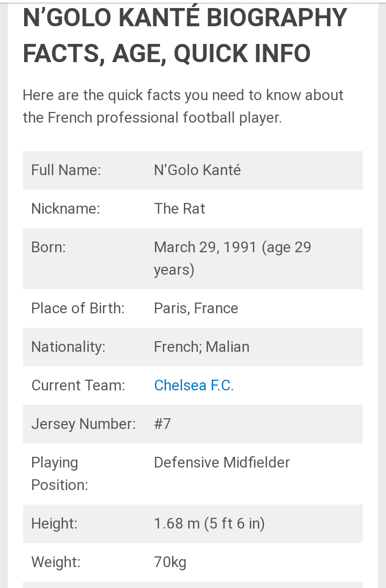The height and width of the screenshot is (588, 386).
Task: Select the 'Nickname:' row label
Action: coord(65,209)
